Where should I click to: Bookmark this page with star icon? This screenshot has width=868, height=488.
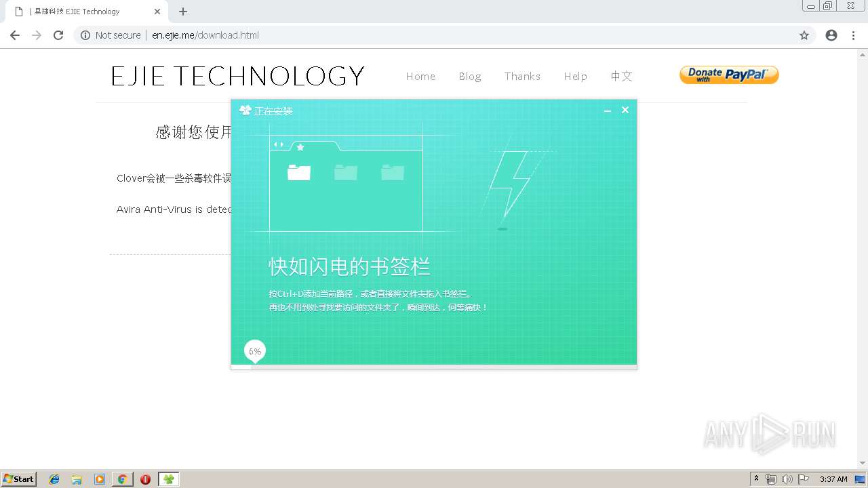[x=804, y=35]
